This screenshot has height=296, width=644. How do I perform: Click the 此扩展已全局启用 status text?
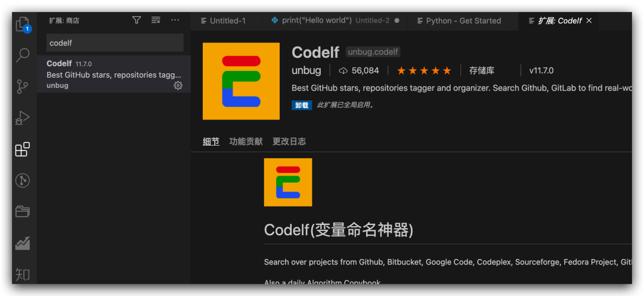345,105
